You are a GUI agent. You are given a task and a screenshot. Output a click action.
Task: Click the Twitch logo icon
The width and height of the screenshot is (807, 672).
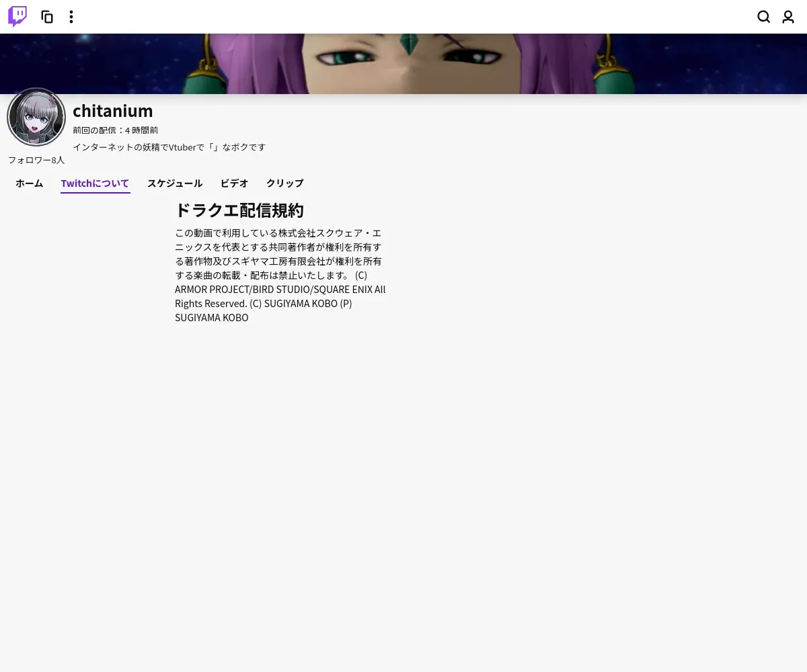pyautogui.click(x=17, y=17)
